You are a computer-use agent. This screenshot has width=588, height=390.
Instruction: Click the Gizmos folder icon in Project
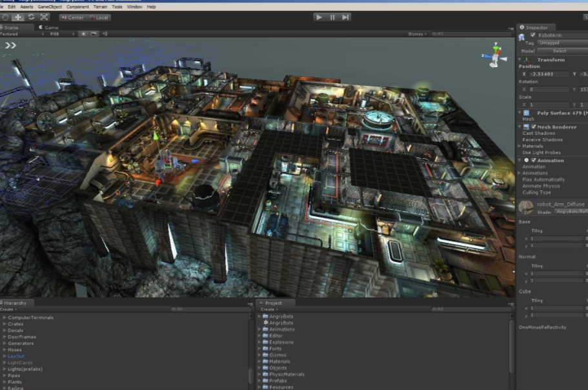265,354
